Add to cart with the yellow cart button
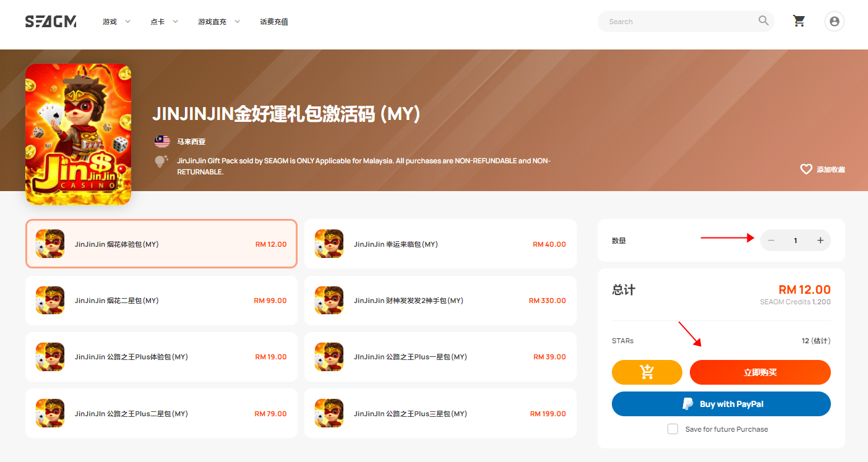 click(x=647, y=372)
